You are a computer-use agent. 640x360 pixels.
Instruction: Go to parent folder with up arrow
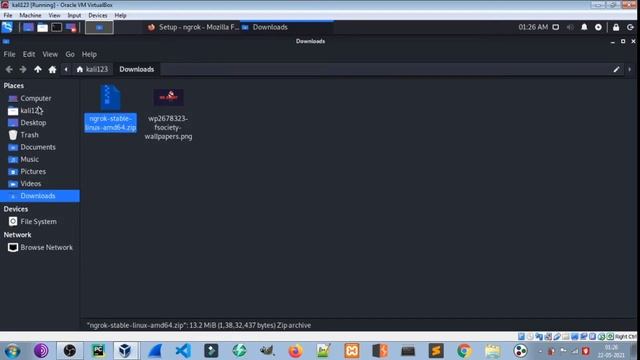[x=38, y=69]
